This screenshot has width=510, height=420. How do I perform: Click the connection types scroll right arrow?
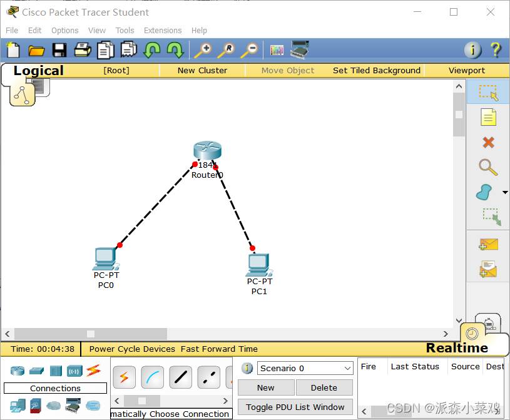(x=225, y=401)
